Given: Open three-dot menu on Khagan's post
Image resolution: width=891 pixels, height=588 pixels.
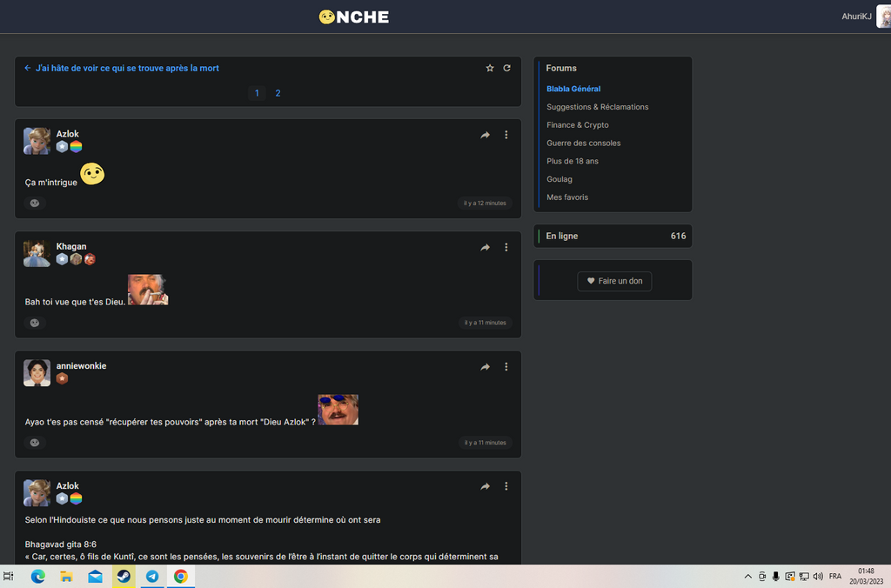Looking at the screenshot, I should tap(506, 248).
